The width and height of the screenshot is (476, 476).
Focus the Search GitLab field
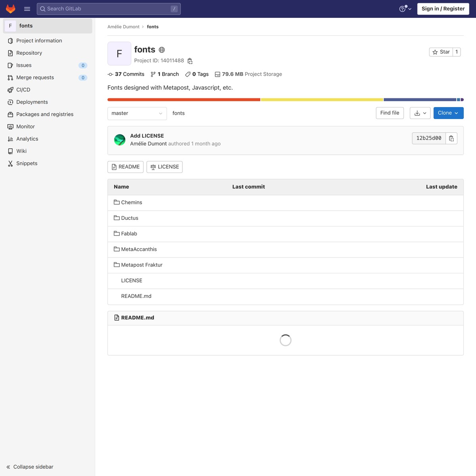[x=107, y=9]
